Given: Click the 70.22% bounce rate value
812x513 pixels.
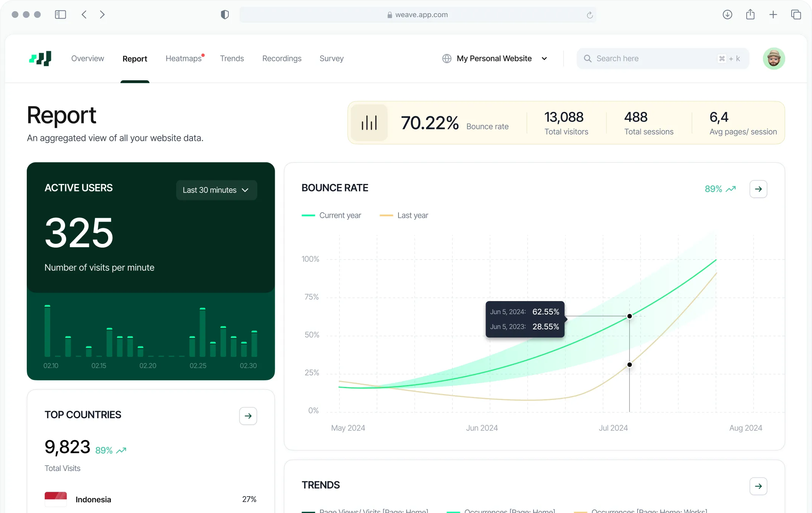Looking at the screenshot, I should [430, 123].
